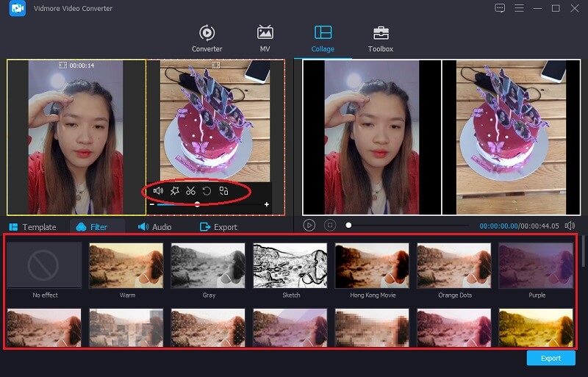The image size is (588, 377).
Task: Apply the Gray filter
Action: 208,265
